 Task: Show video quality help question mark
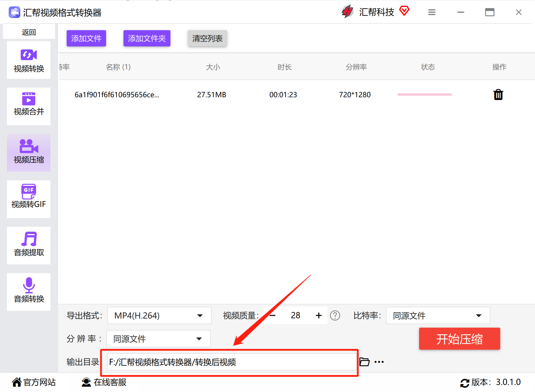(335, 315)
